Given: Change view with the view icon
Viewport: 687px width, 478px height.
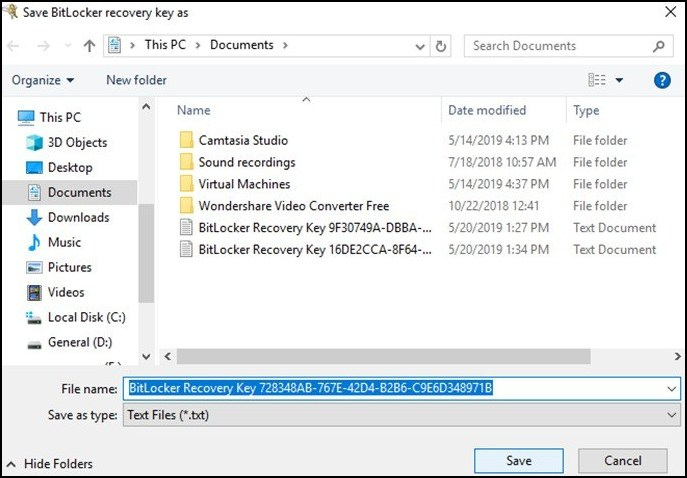Looking at the screenshot, I should tap(597, 80).
